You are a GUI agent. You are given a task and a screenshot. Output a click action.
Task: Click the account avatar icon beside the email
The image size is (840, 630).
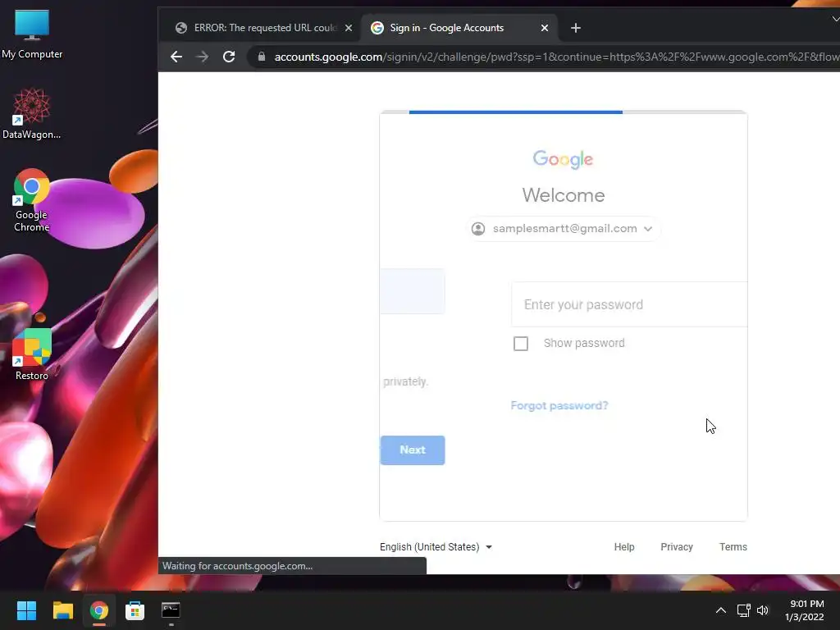tap(478, 229)
